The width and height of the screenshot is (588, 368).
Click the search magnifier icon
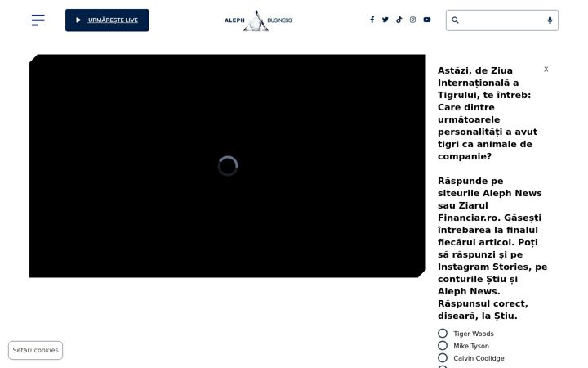(x=455, y=20)
